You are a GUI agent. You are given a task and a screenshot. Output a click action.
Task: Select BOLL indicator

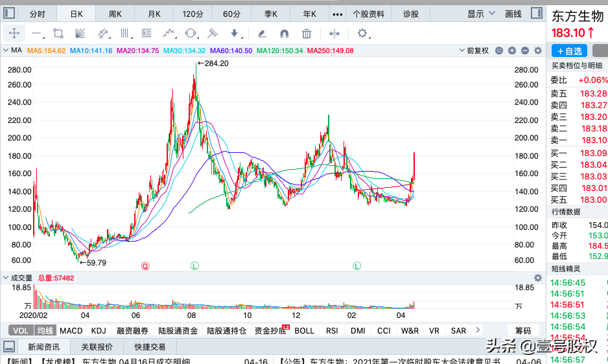coord(305,331)
